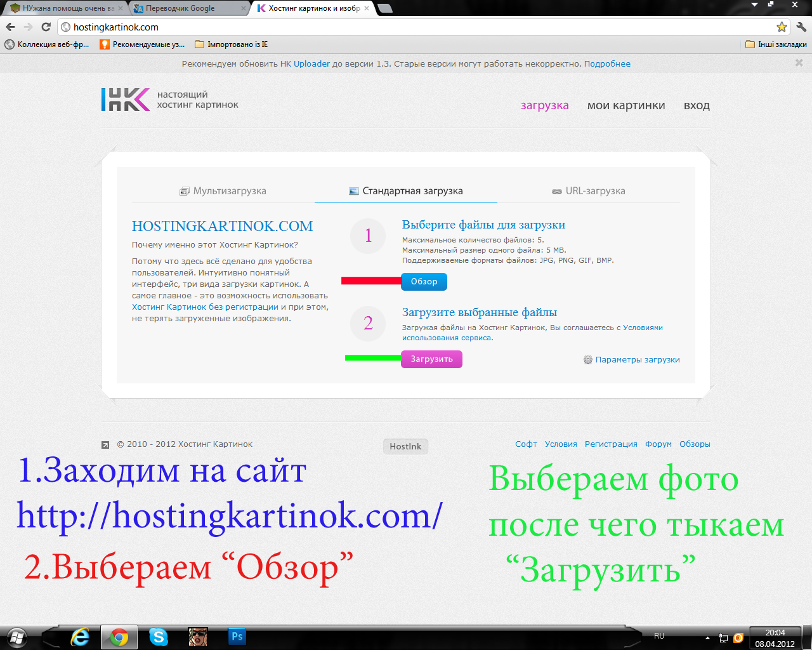Click вход to log in
The height and width of the screenshot is (650, 812).
coord(697,105)
